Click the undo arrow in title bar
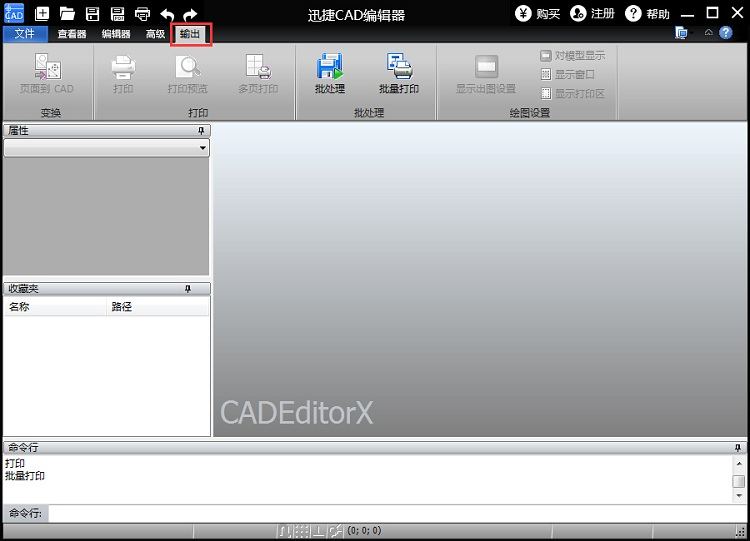This screenshot has height=541, width=750. click(167, 14)
